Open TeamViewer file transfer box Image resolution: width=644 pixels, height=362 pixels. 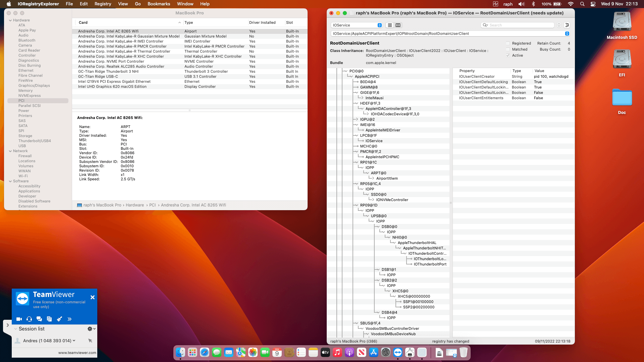tap(49, 319)
